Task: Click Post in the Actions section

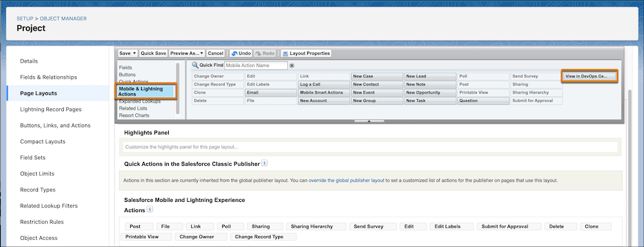Action: pyautogui.click(x=139, y=226)
